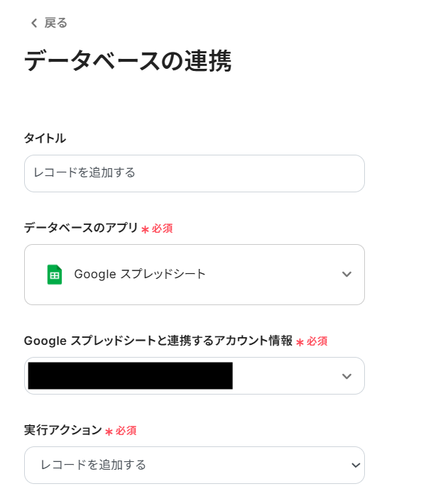Click the データベースのアプリ field label
Screen dimensions: 448x501
(x=81, y=228)
